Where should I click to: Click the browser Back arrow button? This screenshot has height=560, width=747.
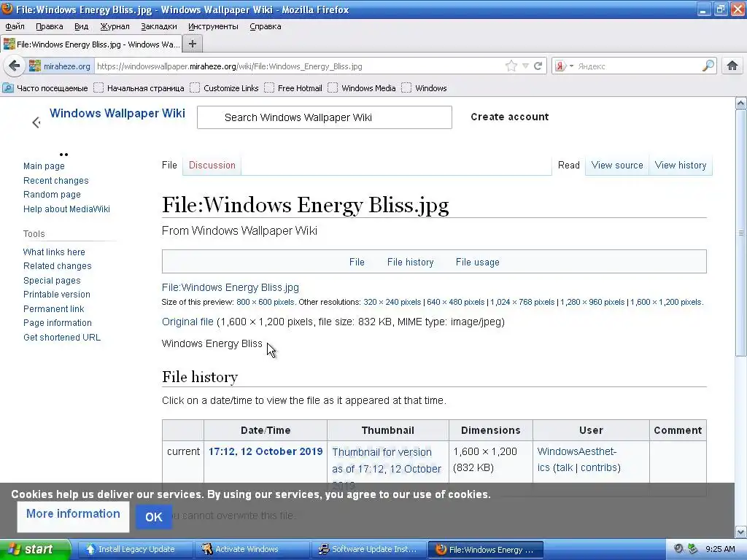pyautogui.click(x=15, y=66)
